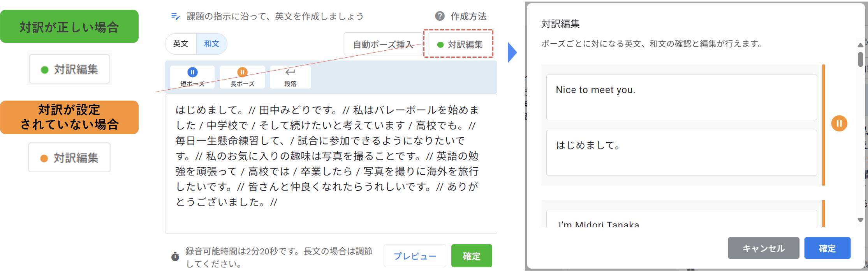Click the stopwatch icon beside recording time
Image resolution: width=868 pixels, height=271 pixels.
175,257
